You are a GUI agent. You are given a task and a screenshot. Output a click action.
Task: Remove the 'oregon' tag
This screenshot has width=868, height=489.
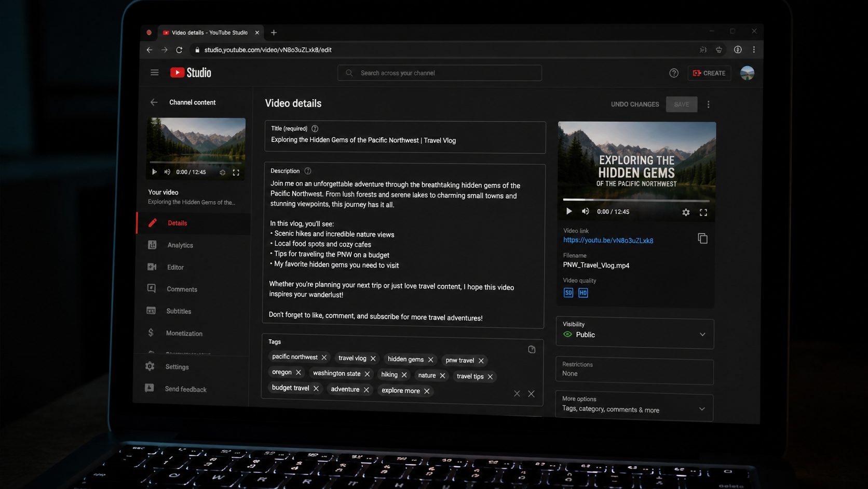pos(299,373)
